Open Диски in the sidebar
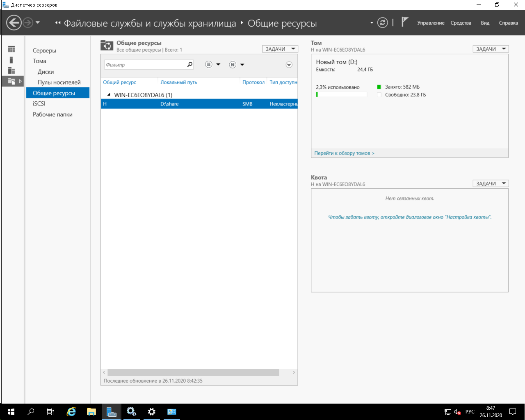This screenshot has width=525, height=420. (x=46, y=72)
